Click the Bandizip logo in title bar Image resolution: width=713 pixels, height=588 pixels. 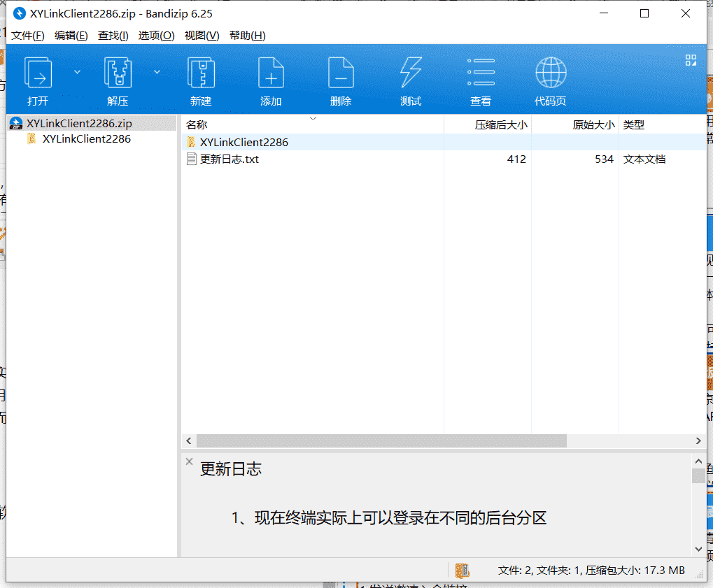19,13
